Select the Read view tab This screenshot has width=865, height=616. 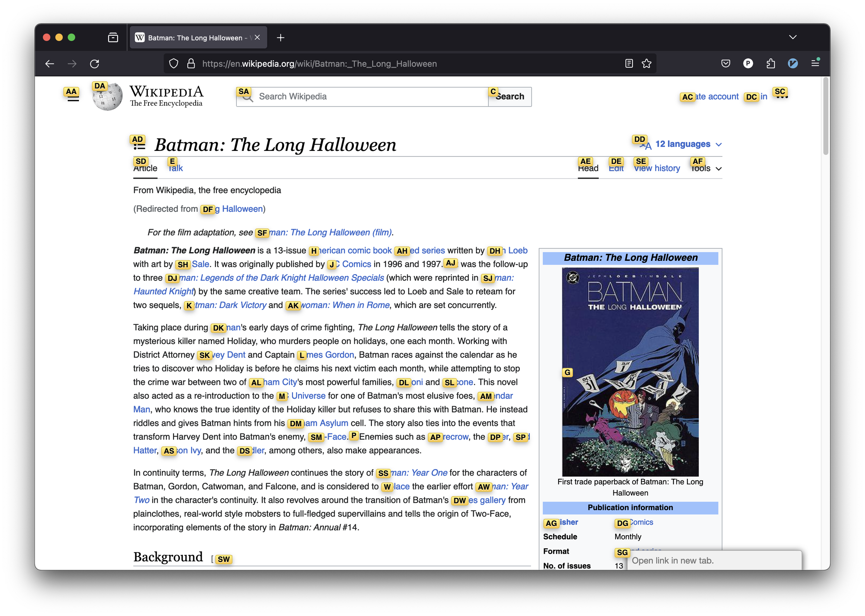click(x=588, y=169)
